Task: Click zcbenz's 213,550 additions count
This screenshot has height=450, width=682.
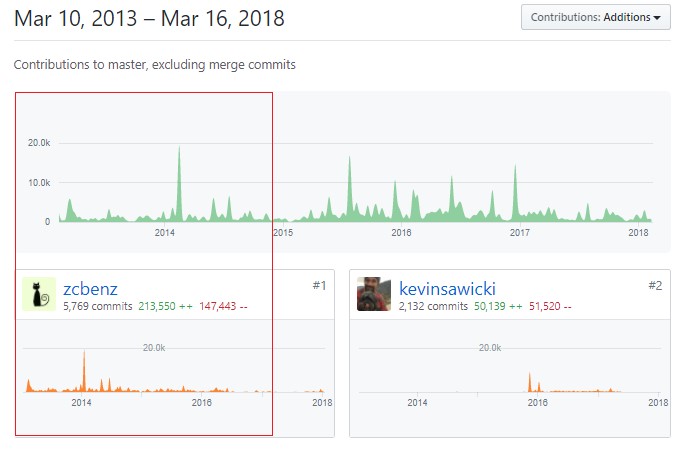Action: coord(165,306)
